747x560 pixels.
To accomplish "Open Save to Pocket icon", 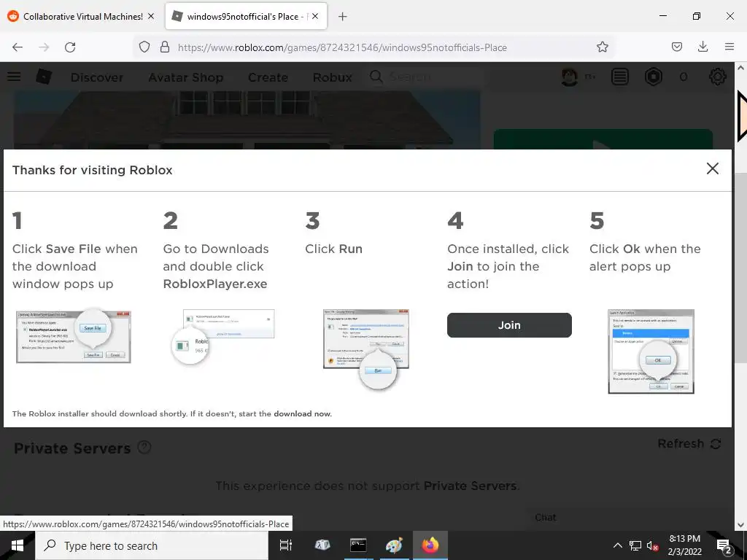I will (676, 47).
